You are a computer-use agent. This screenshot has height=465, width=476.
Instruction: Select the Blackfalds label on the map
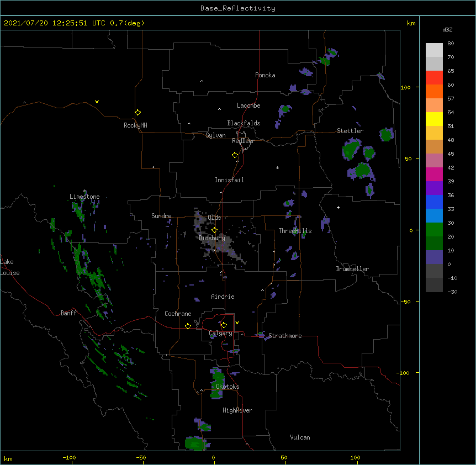click(x=244, y=123)
